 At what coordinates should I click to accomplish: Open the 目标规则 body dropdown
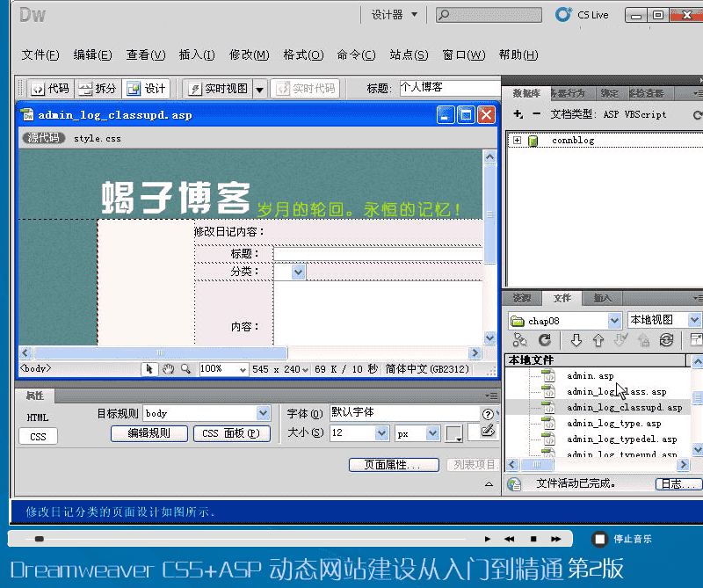pyautogui.click(x=263, y=413)
